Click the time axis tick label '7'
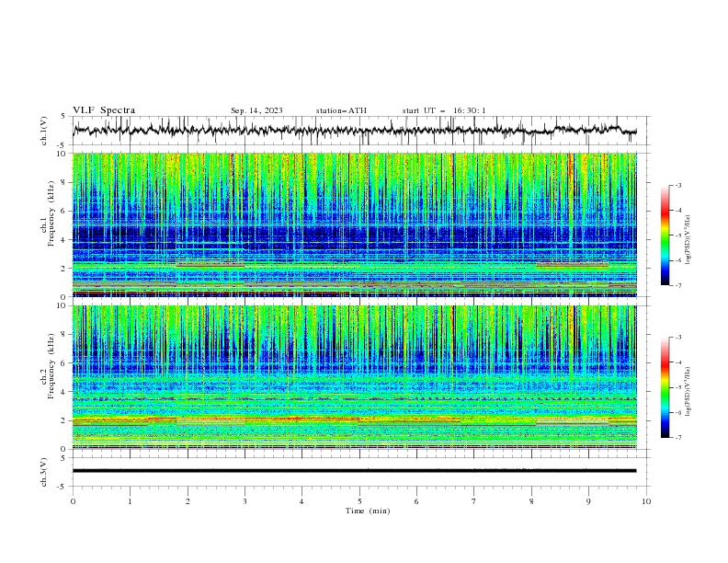Image resolution: width=728 pixels, height=563 pixels. (474, 501)
